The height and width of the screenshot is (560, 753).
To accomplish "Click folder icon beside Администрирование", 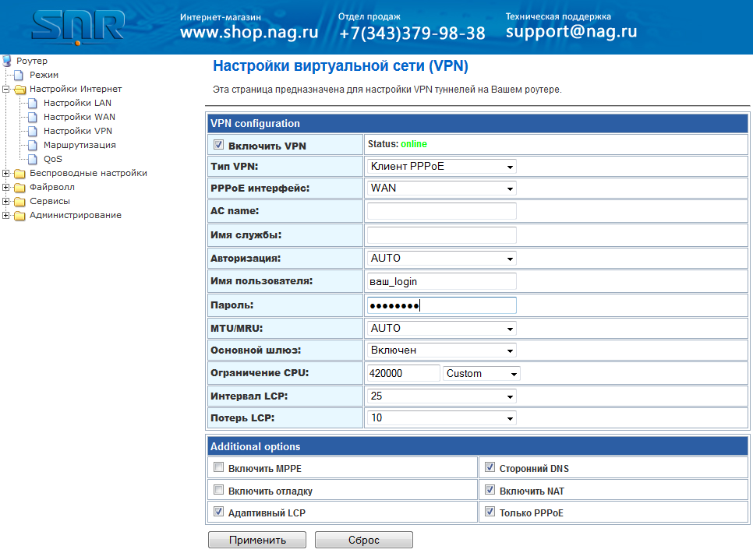I will click(x=19, y=216).
